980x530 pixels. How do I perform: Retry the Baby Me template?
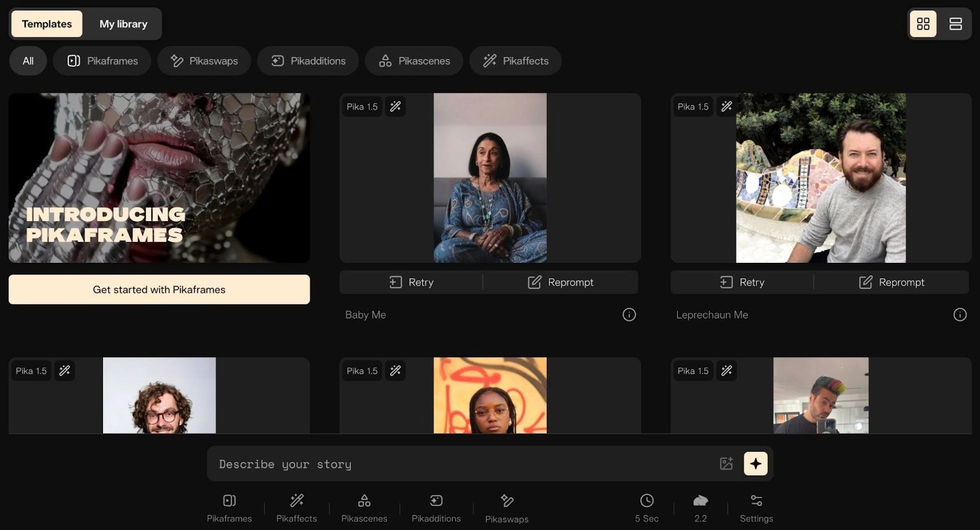[411, 282]
